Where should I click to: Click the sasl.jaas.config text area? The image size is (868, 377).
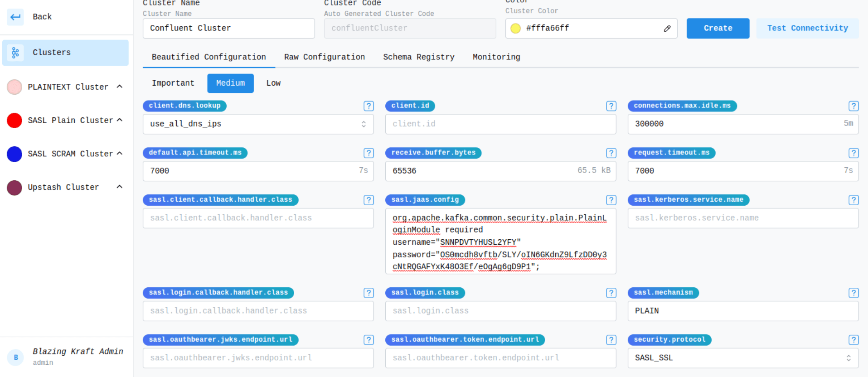(x=501, y=242)
